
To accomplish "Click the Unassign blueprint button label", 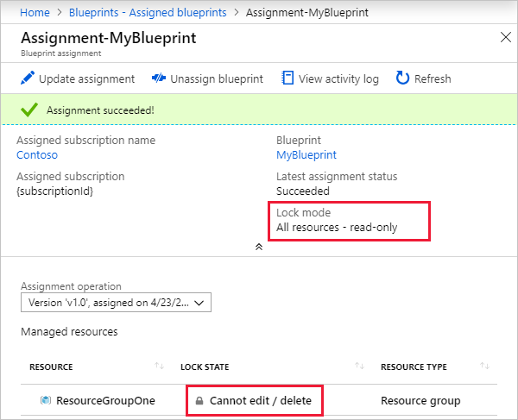I will pos(217,78).
